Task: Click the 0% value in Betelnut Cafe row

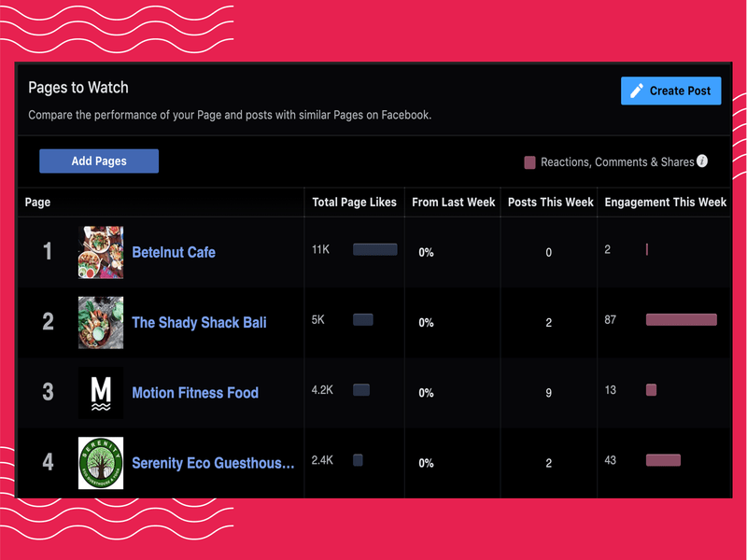Action: click(427, 252)
